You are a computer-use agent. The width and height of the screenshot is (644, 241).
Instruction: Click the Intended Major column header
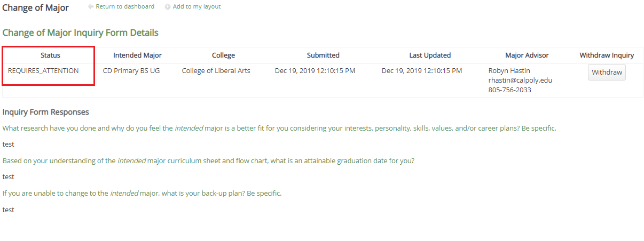pos(137,55)
